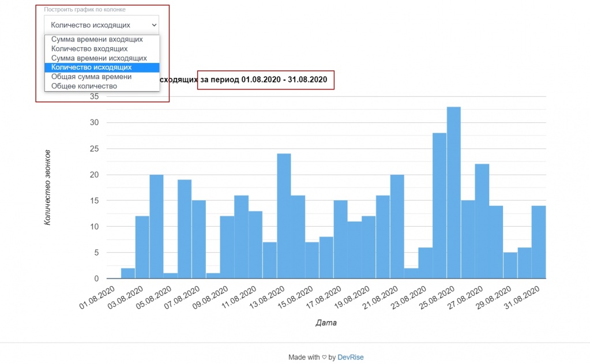Click the '29.08.2020' date label
Screen dimensions: 590x364
coord(494,298)
